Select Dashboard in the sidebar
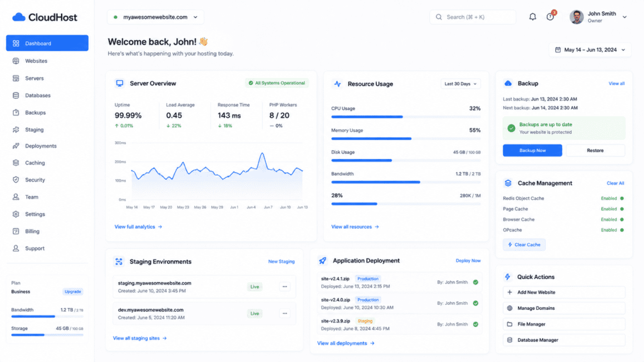This screenshot has height=362, width=644. [47, 43]
